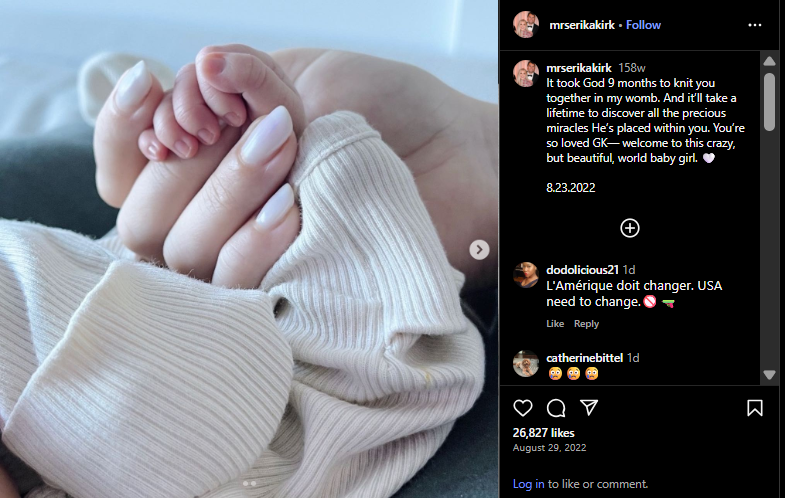Share the post with the paper plane icon

coord(589,408)
